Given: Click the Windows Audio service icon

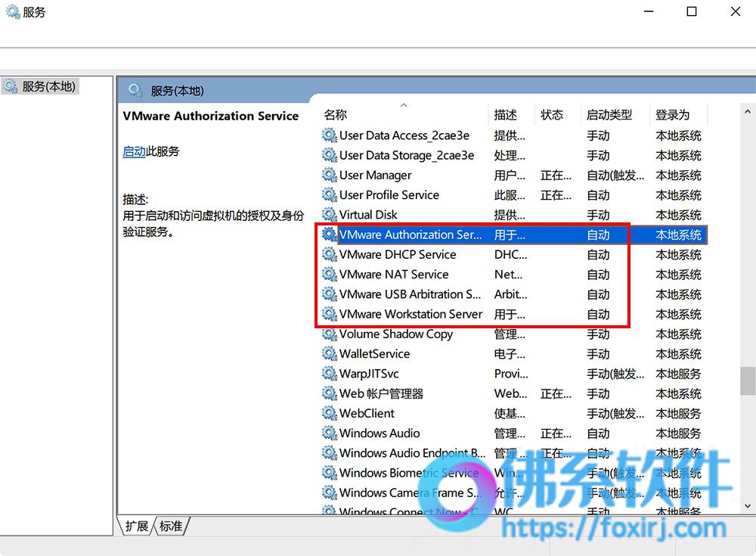Looking at the screenshot, I should 330,433.
